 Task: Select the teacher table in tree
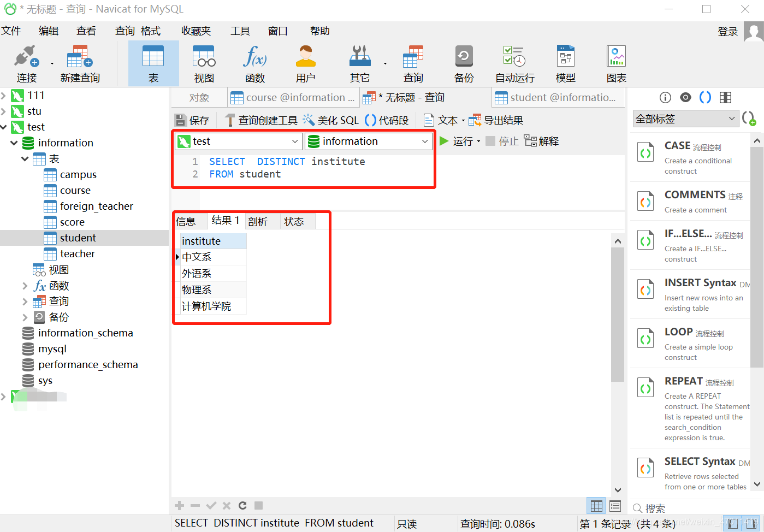[x=78, y=254]
